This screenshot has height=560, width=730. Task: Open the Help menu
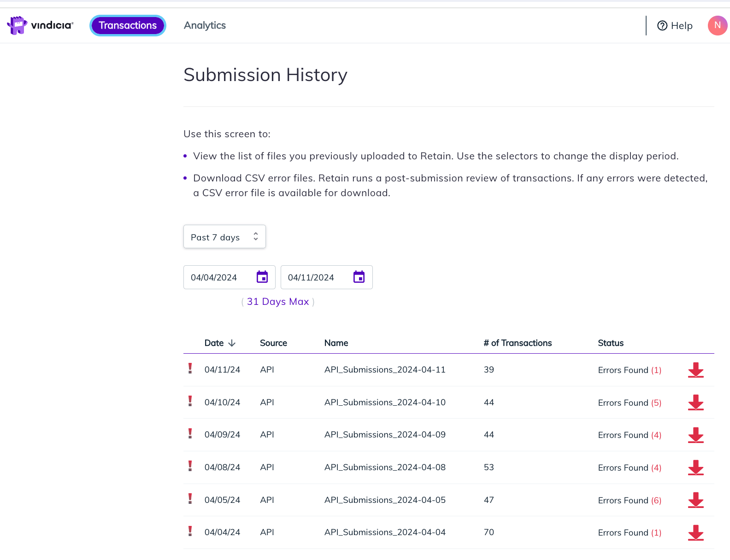(675, 26)
